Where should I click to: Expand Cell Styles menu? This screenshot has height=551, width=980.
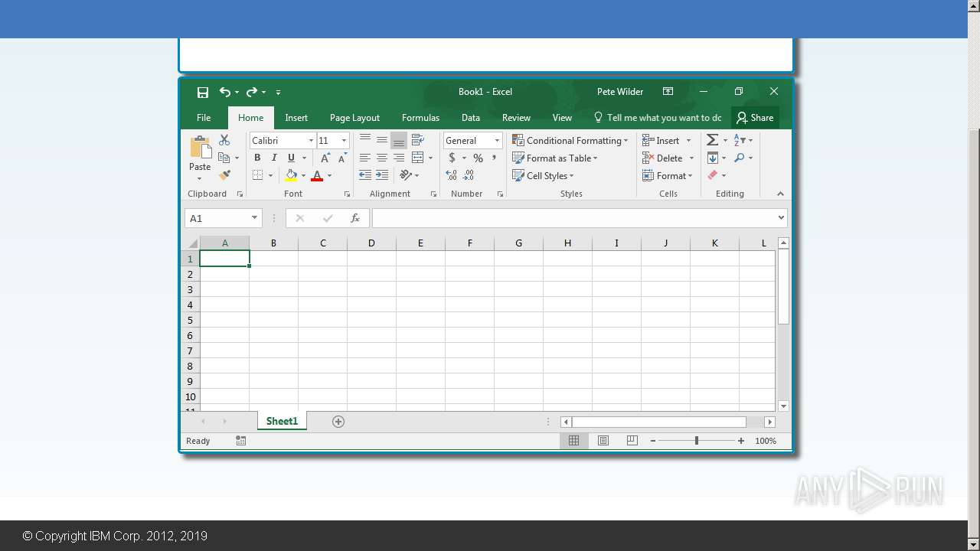point(543,175)
